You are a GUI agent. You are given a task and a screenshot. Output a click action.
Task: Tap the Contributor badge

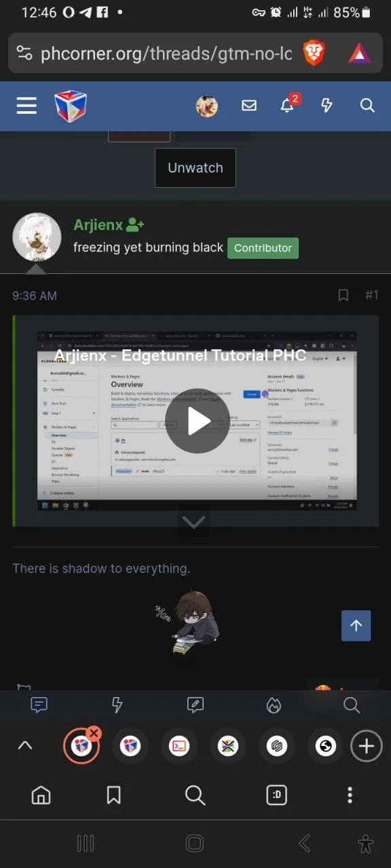[263, 248]
